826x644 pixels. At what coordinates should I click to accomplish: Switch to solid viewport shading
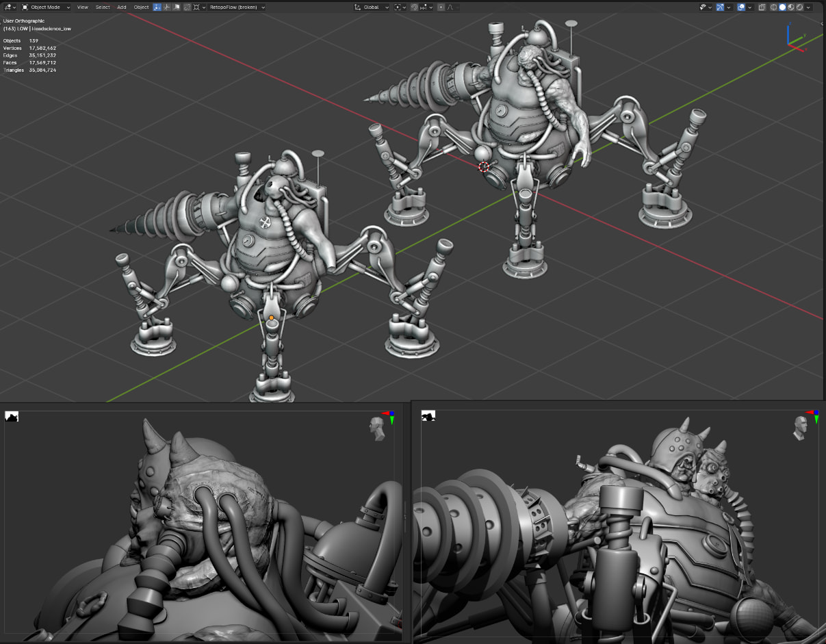click(782, 7)
